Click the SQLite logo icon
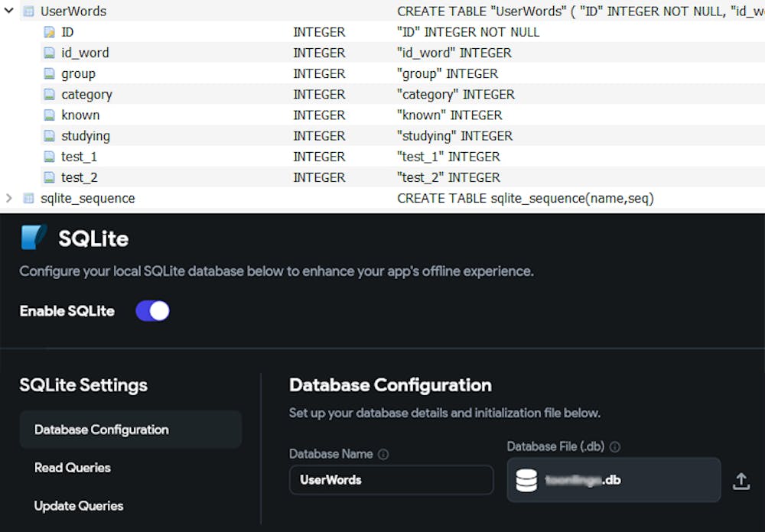Screen dimensions: 765x532 [x=34, y=238]
